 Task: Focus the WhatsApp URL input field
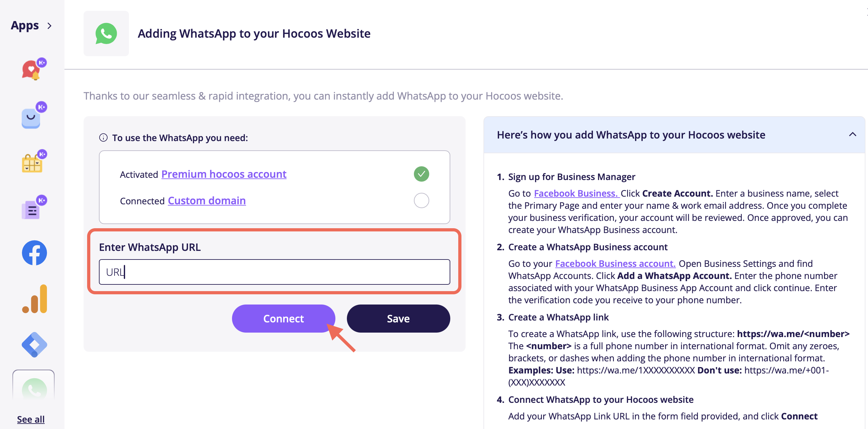[x=274, y=272]
